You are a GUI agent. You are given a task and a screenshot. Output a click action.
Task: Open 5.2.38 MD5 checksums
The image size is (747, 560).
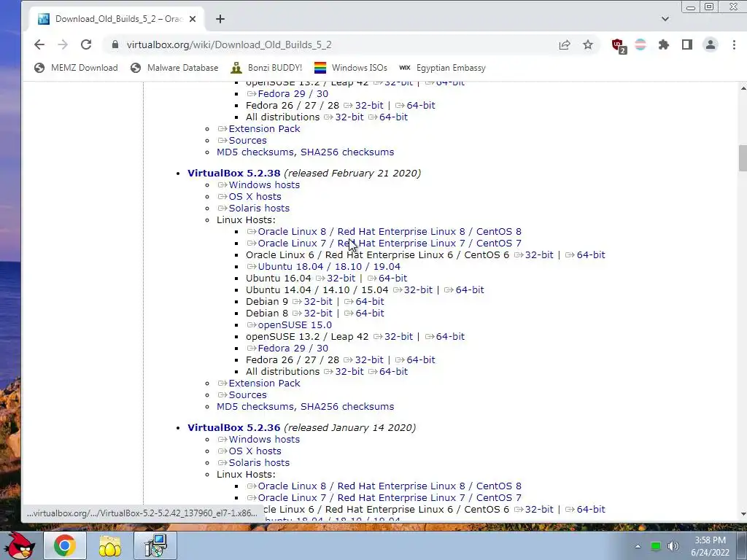(x=255, y=407)
